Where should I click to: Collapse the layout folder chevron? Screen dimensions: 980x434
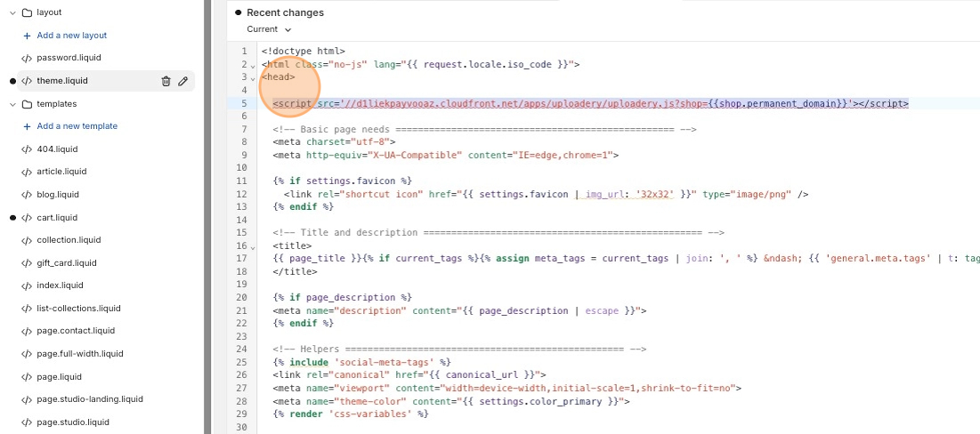(12, 13)
